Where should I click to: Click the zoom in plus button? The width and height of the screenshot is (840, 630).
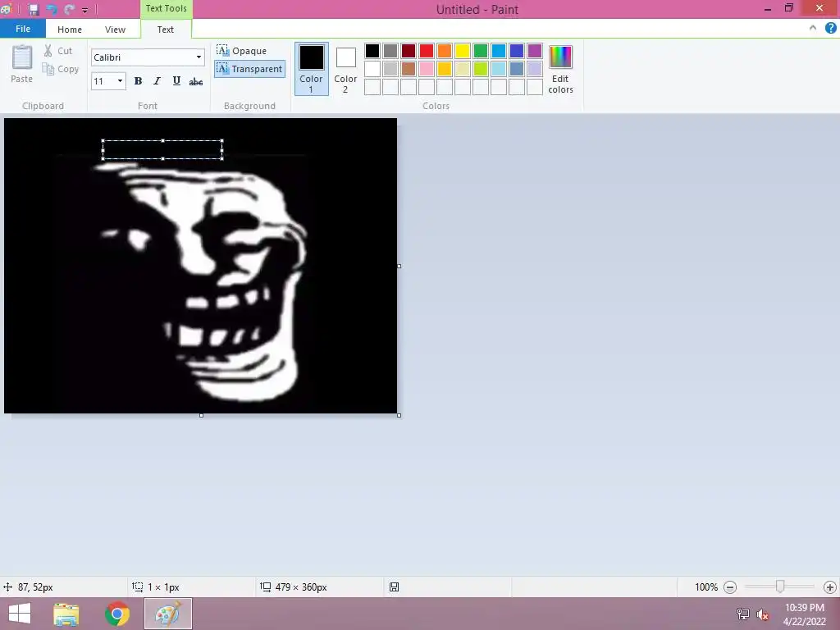pos(830,587)
